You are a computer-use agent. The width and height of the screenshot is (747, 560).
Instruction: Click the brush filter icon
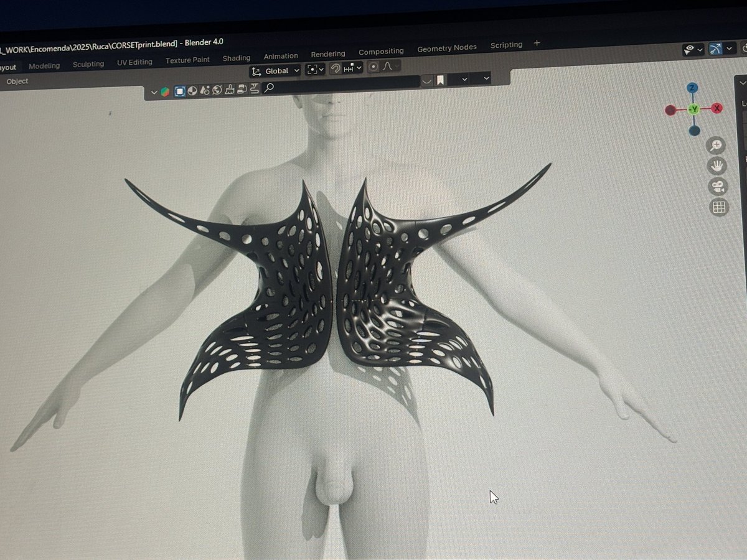230,90
